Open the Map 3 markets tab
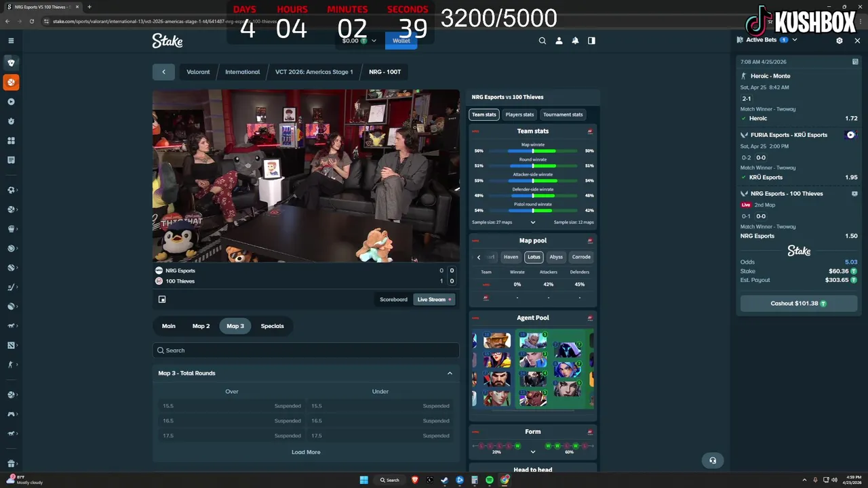The width and height of the screenshot is (868, 488). pos(235,326)
